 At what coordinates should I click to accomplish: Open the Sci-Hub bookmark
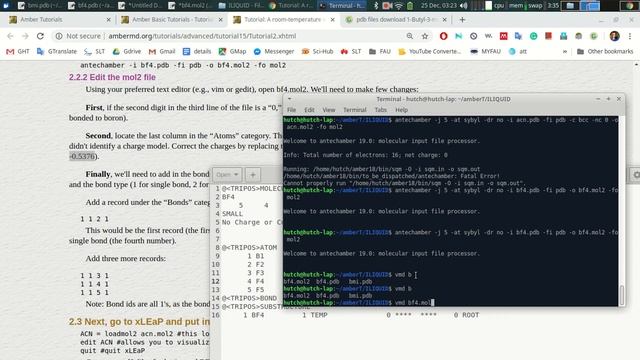(x=317, y=51)
